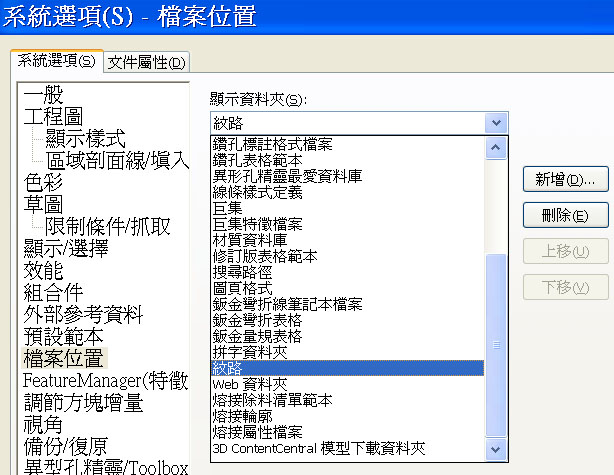This screenshot has height=475, width=614.
Task: Select FeatureManager(特徵 tree item
Action: 106,380
